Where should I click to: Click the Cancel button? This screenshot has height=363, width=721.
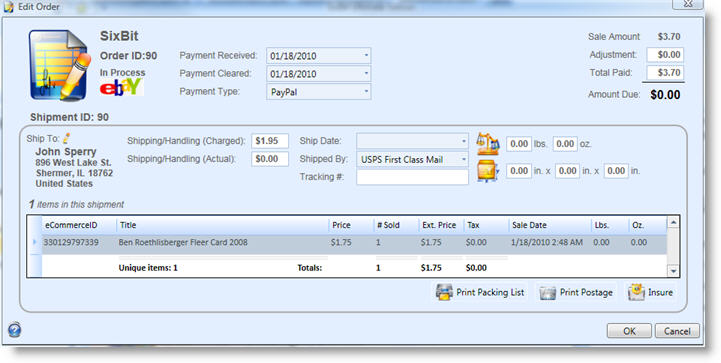pyautogui.click(x=677, y=331)
